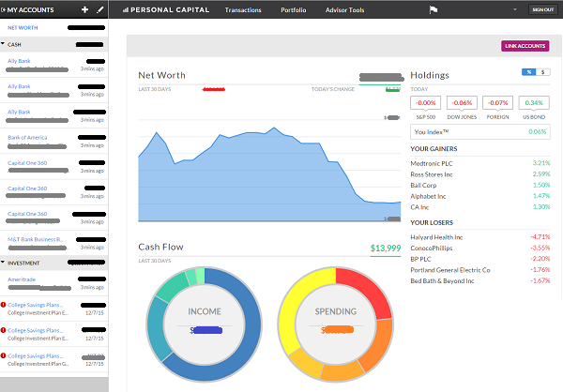Open the You Index row

point(480,131)
